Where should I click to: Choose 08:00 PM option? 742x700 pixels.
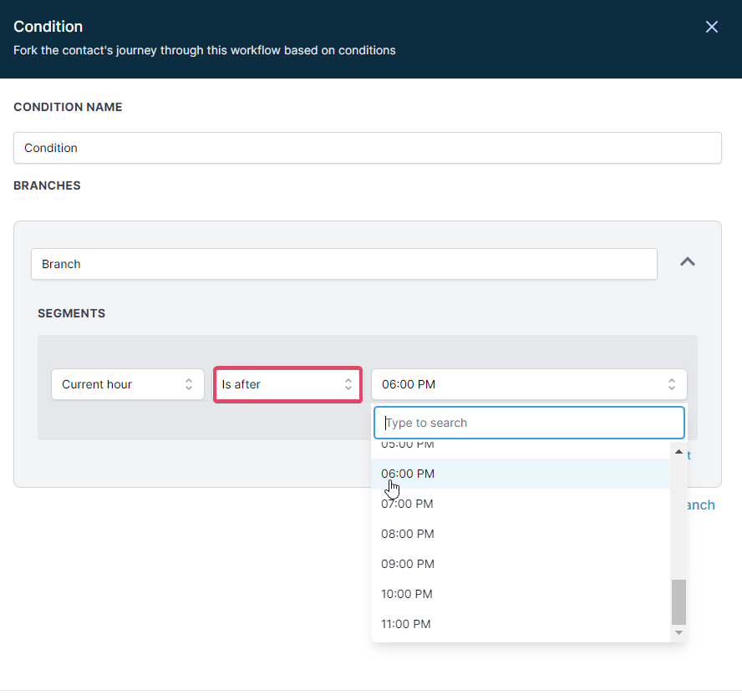coord(521,534)
